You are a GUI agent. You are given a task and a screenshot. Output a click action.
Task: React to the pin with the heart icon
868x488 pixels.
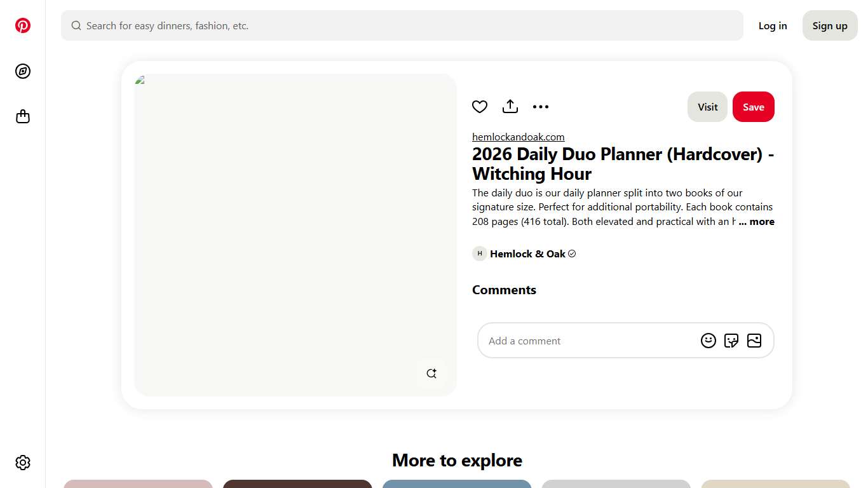pos(480,106)
